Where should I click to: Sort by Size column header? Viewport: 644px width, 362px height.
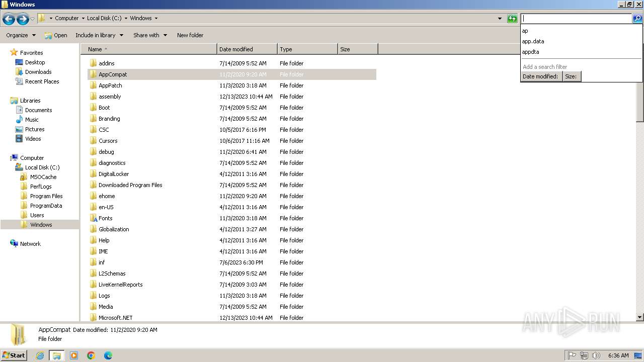click(358, 49)
